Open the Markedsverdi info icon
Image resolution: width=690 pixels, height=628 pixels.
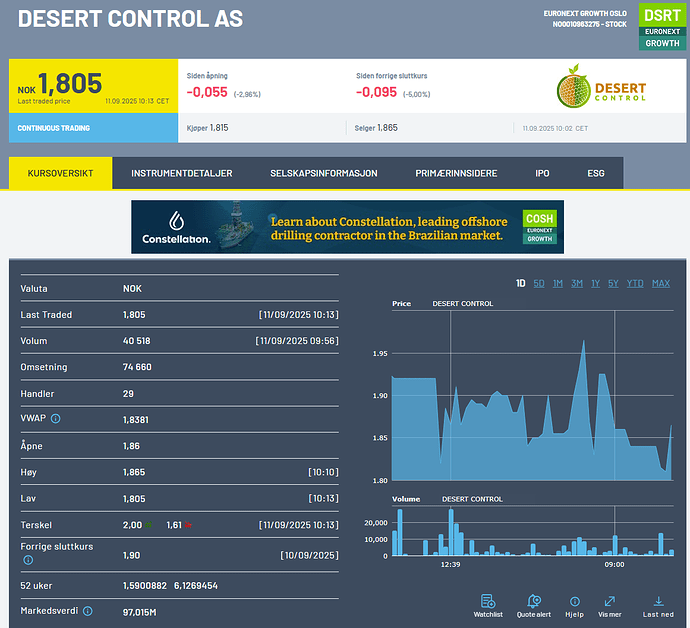[x=88, y=611]
